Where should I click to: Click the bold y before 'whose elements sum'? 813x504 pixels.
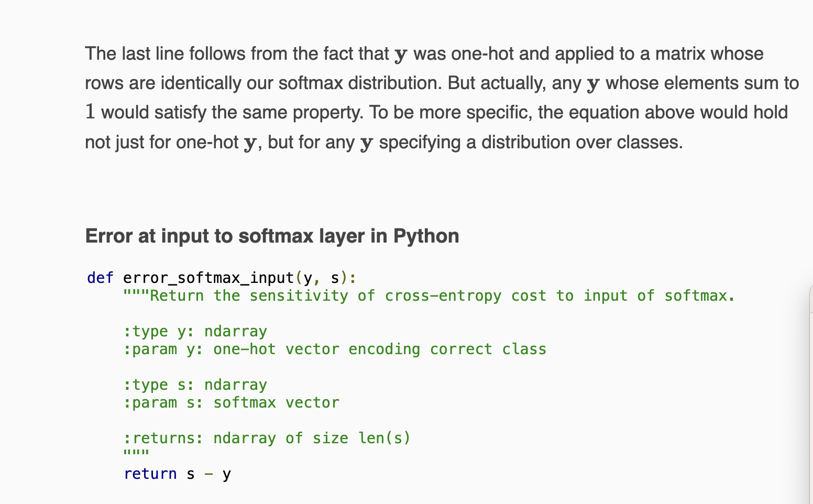pyautogui.click(x=593, y=84)
